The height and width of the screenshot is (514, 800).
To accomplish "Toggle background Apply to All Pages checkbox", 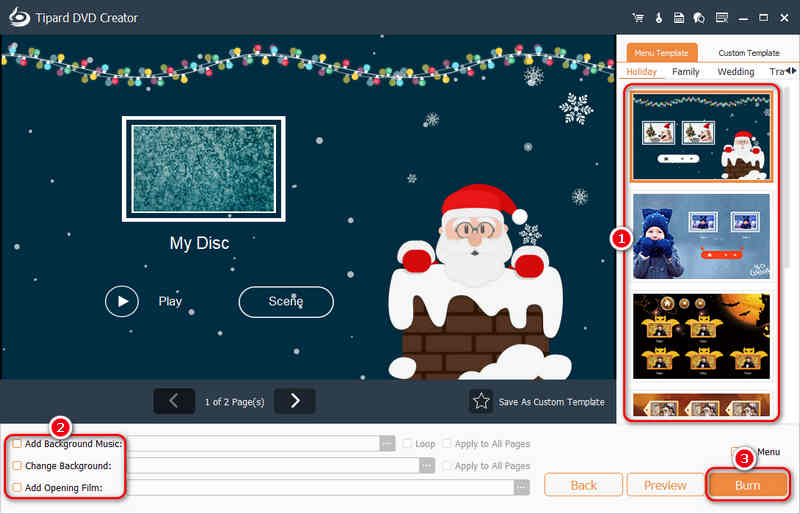I will tap(446, 466).
